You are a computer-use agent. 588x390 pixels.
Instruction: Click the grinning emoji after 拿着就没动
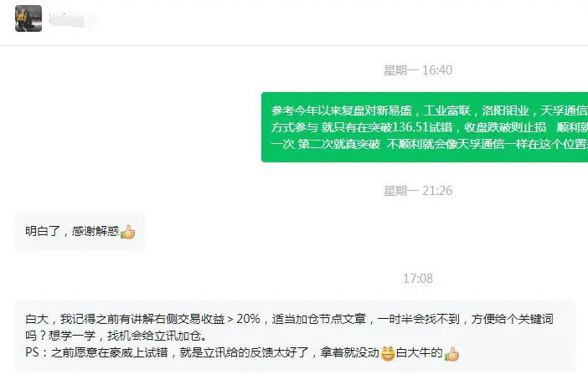[388, 353]
